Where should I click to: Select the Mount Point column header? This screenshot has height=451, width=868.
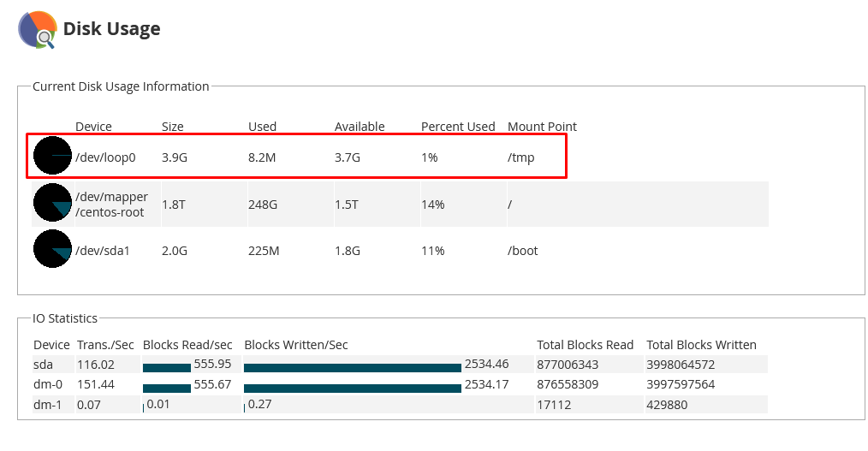point(541,127)
